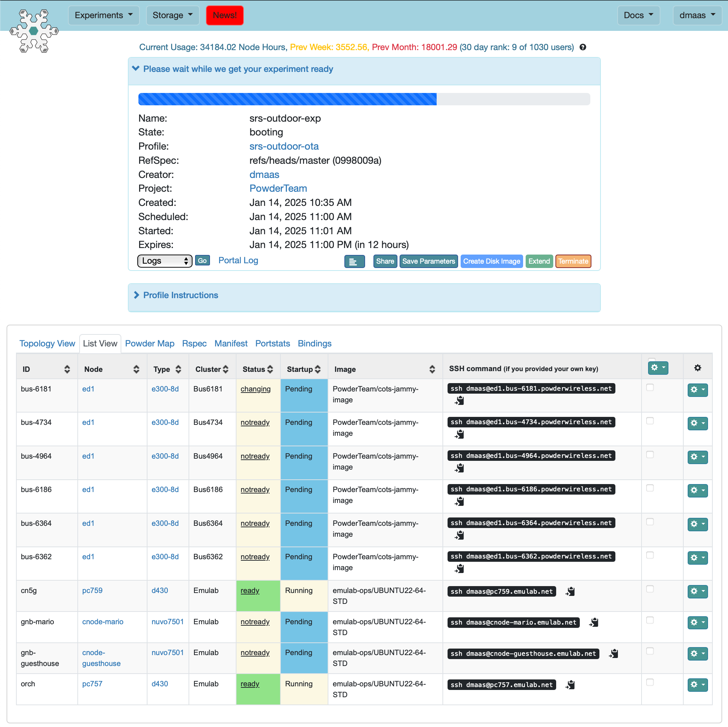
Task: Sort table by ID column arrows
Action: click(67, 369)
